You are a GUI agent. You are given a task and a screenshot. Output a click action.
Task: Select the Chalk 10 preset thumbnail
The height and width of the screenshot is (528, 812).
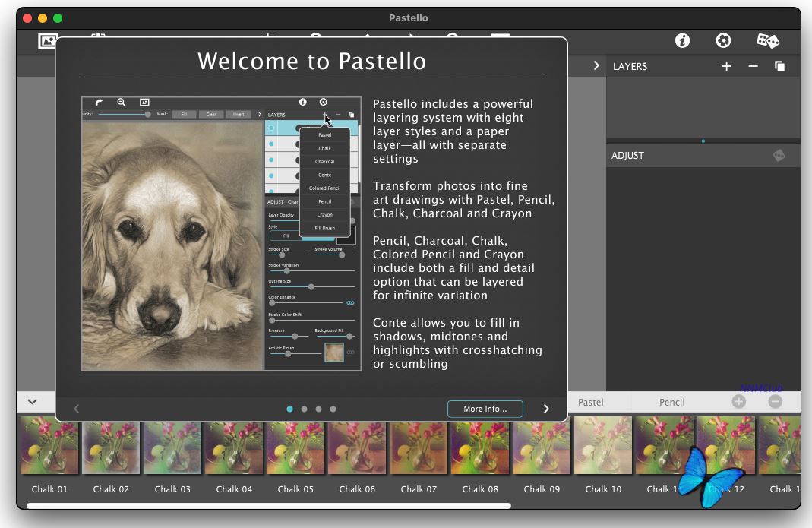tap(603, 446)
